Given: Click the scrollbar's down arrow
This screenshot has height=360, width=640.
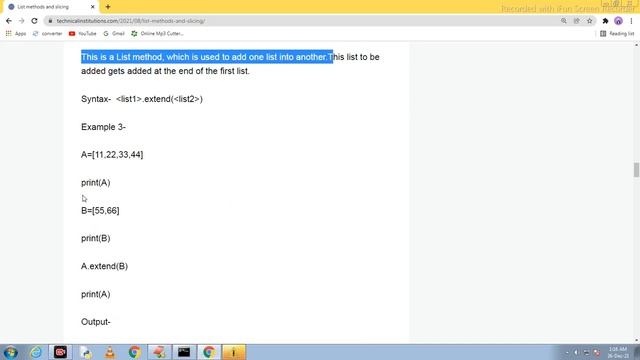Looking at the screenshot, I should (636, 340).
